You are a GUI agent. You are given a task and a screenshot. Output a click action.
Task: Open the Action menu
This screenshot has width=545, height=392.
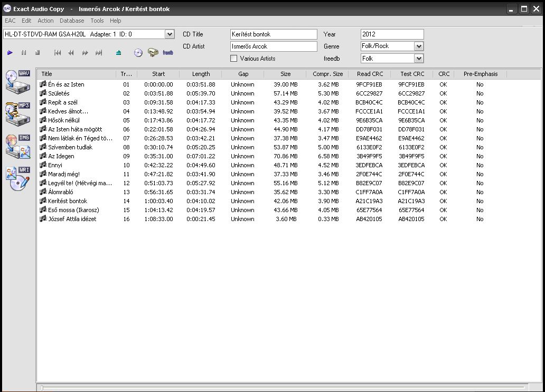pos(45,21)
